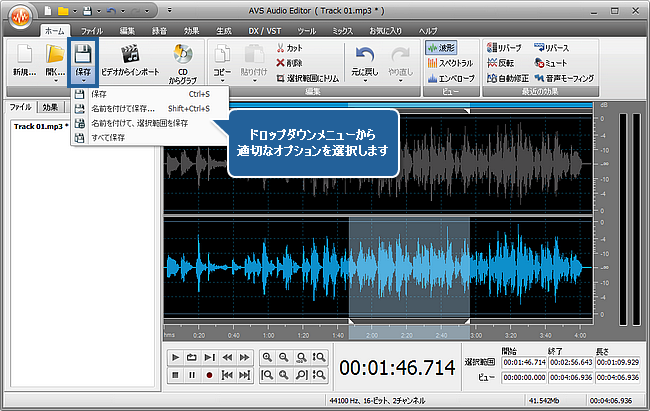Click the Go to End transport button
The height and width of the screenshot is (411, 650).
pyautogui.click(x=245, y=375)
